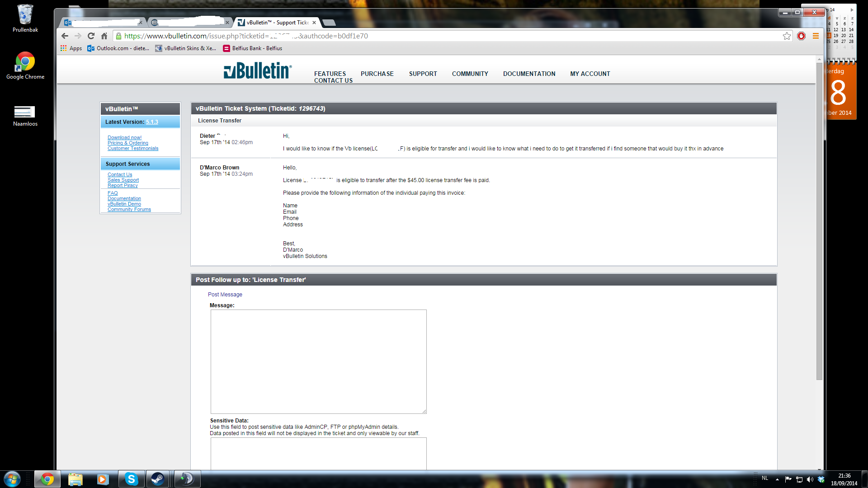Open the Chrome hamburger menu
This screenshot has height=488, width=868.
pyautogui.click(x=816, y=36)
